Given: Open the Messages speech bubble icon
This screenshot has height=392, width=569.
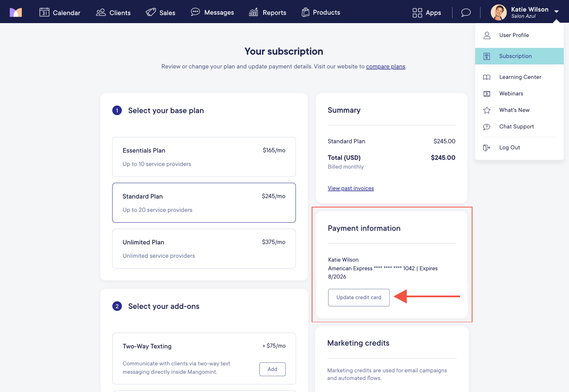Looking at the screenshot, I should click(x=195, y=12).
